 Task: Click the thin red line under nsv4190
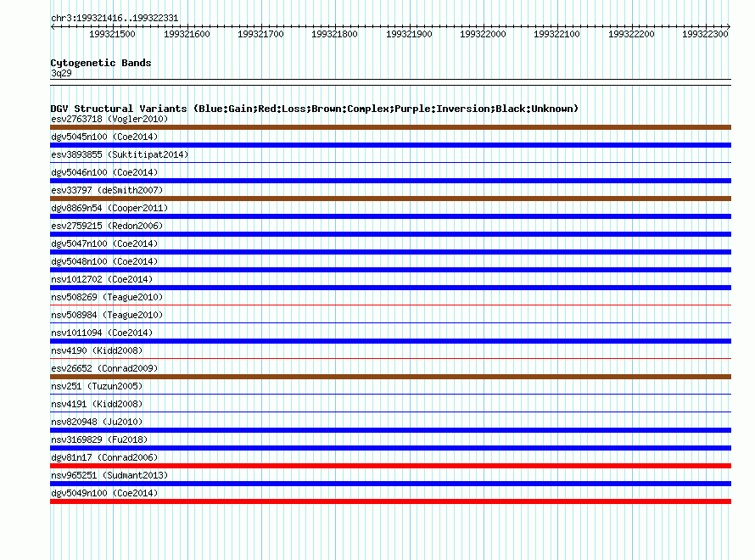coord(390,359)
